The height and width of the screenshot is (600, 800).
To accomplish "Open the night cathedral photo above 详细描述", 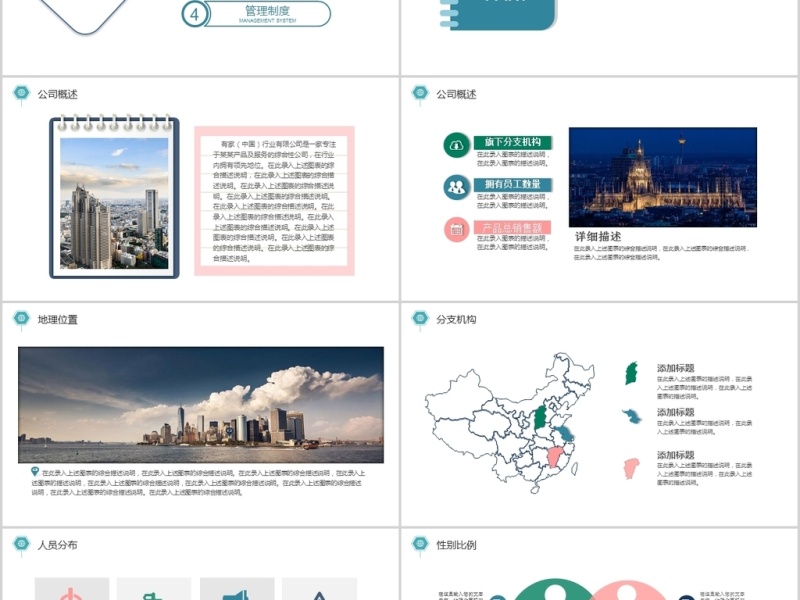I will (x=662, y=177).
